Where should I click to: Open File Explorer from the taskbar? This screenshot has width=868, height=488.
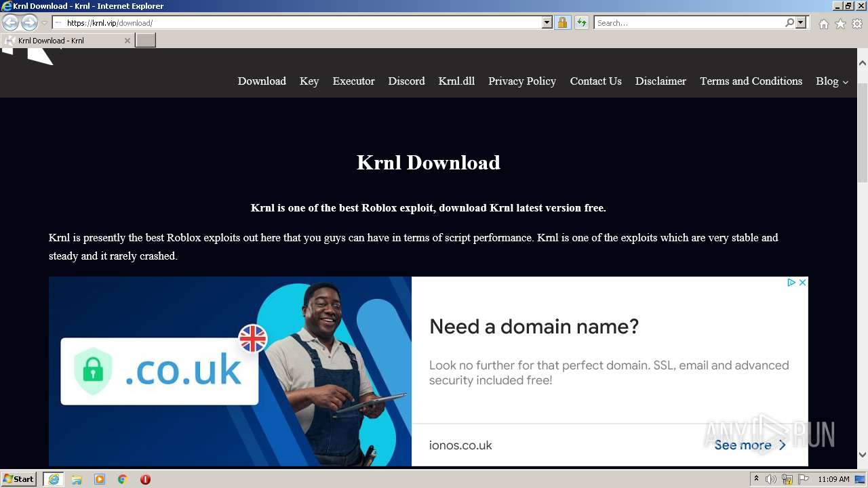click(x=77, y=479)
